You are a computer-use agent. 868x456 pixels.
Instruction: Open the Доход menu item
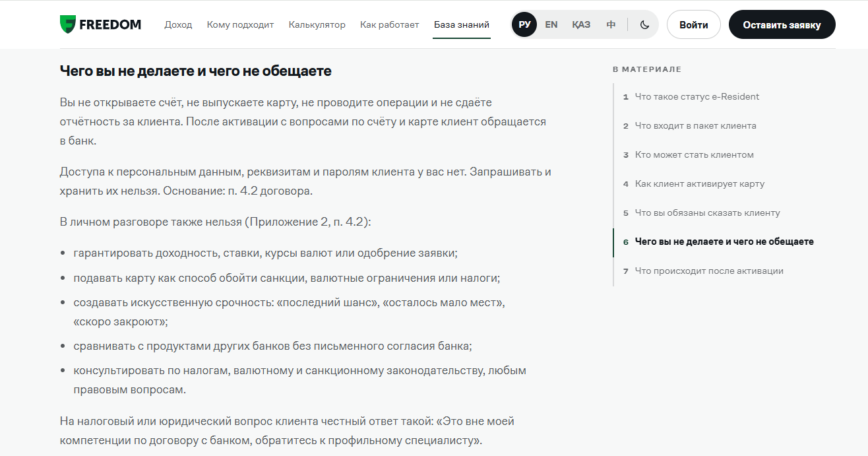click(x=178, y=24)
